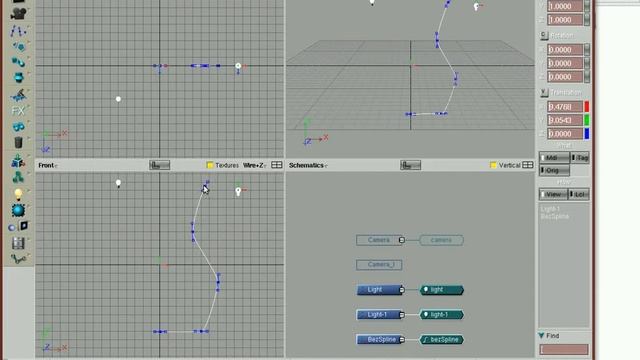
Task: Click the blue hexagon mesh tool icon
Action: pos(18,46)
